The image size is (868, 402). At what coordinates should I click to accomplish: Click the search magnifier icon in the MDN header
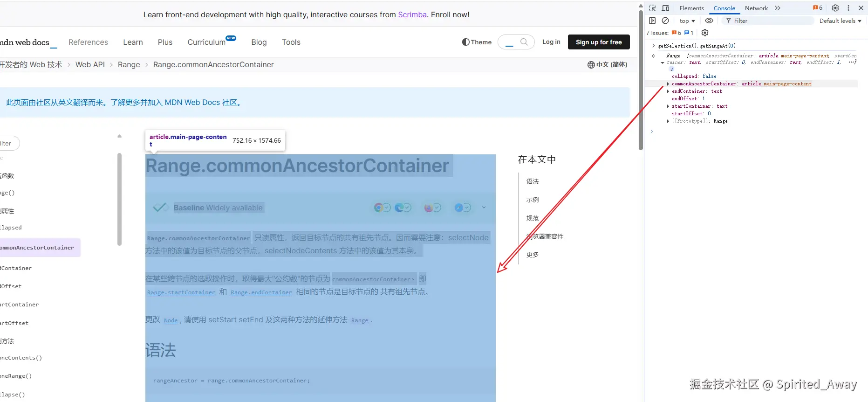(x=524, y=42)
